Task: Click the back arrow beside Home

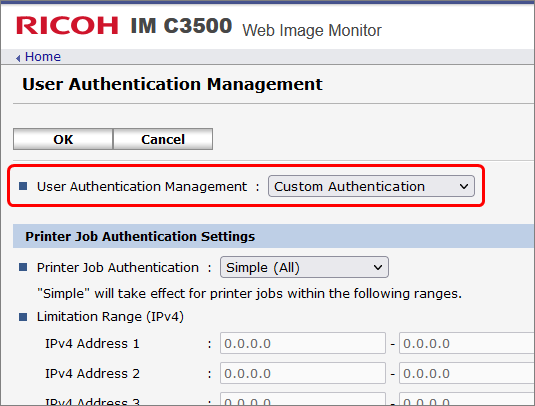Action: [x=18, y=58]
